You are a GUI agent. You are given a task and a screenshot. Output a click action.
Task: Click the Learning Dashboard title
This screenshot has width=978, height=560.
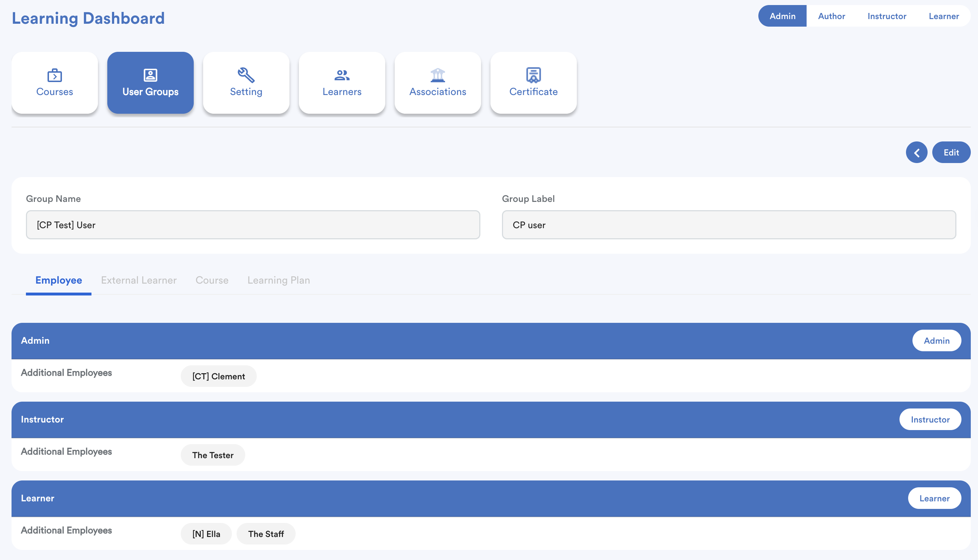point(88,18)
